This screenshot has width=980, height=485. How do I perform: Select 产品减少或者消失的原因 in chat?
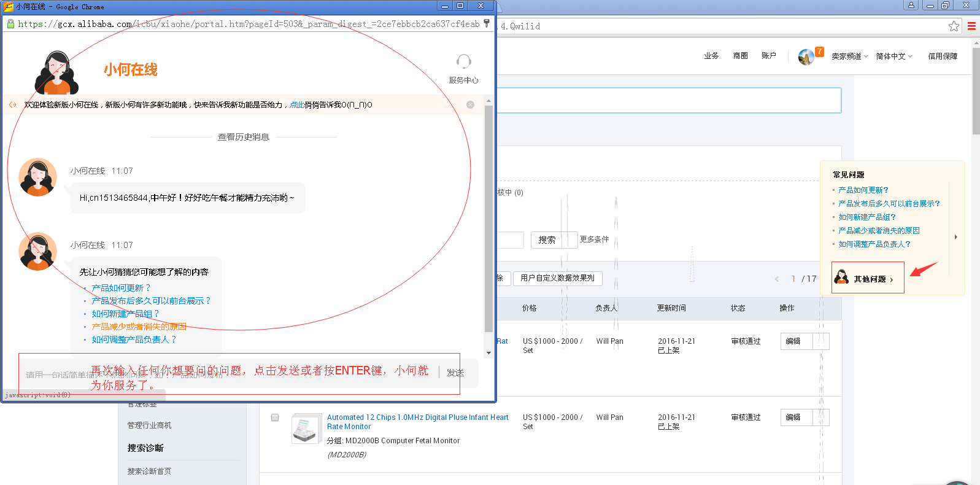pos(139,327)
